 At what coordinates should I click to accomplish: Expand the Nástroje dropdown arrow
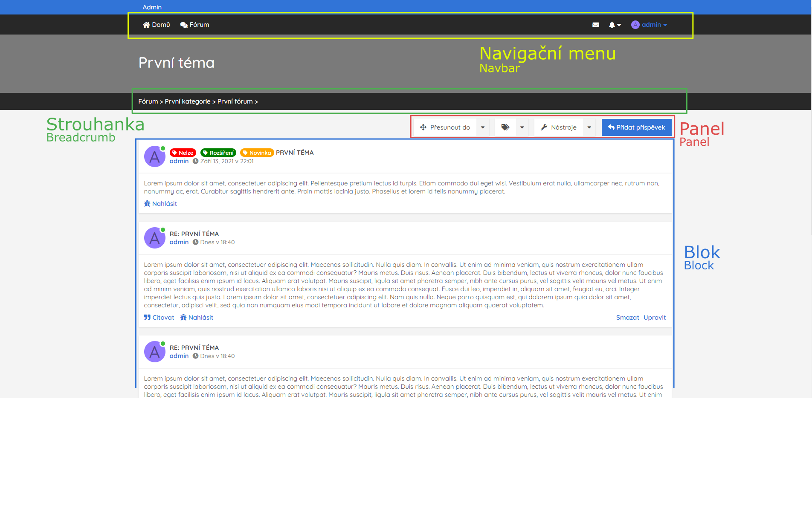(x=589, y=127)
